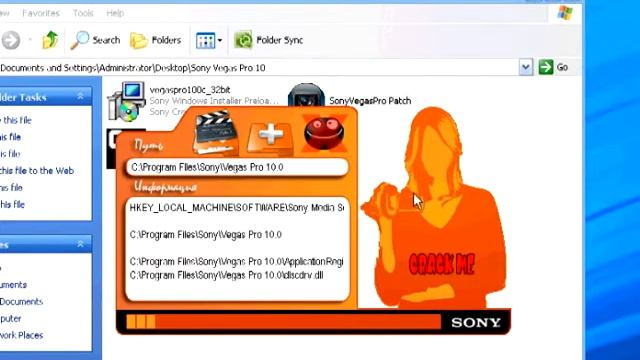This screenshot has width=640, height=360.
Task: Expand the address bar dropdown arrow
Action: 526,67
